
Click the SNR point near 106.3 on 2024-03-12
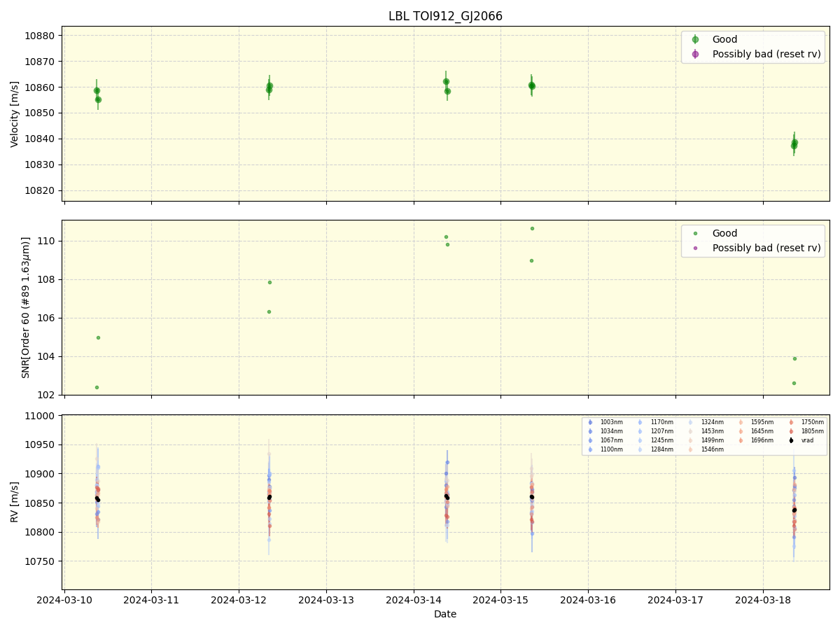[269, 311]
